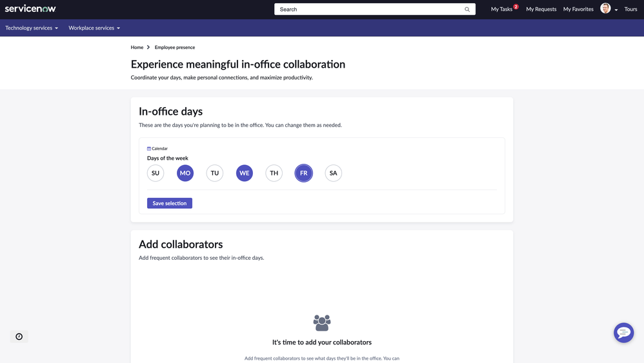This screenshot has height=363, width=644.
Task: Click 'Experience meaningful in-office collaboration' title
Action: (238, 64)
